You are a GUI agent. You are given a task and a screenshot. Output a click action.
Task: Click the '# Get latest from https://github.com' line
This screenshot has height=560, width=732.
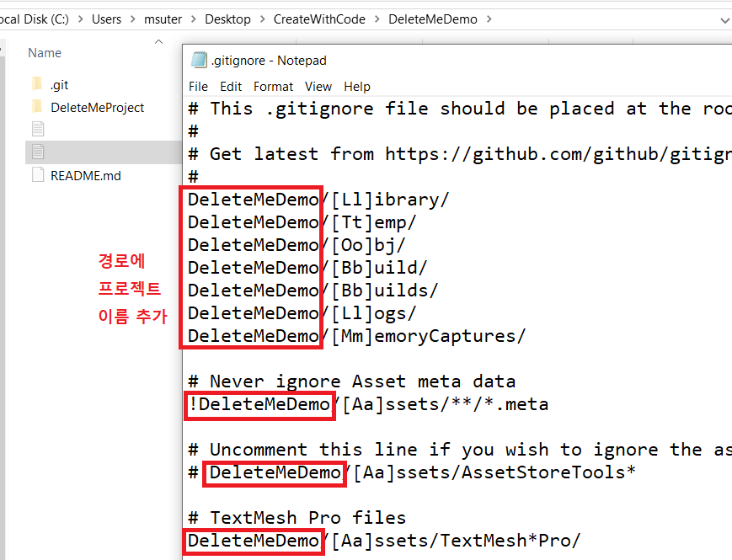click(459, 154)
